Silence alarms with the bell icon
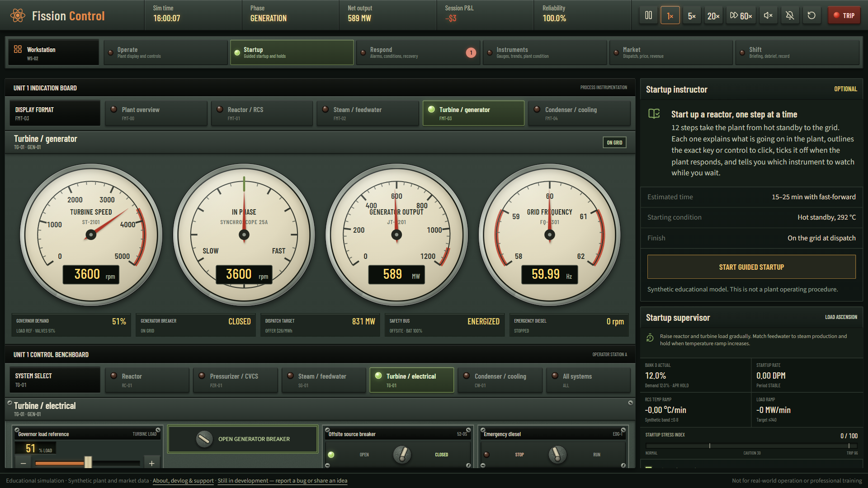The width and height of the screenshot is (868, 488). coord(790,15)
